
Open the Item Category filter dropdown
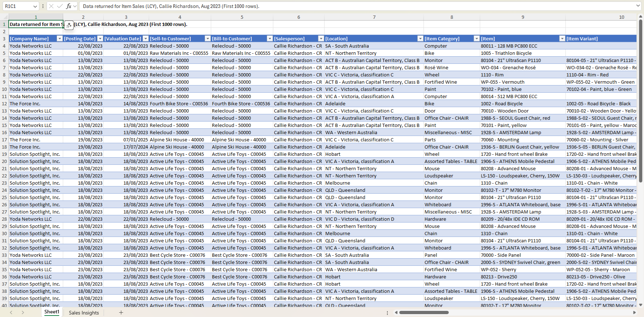[x=476, y=39]
